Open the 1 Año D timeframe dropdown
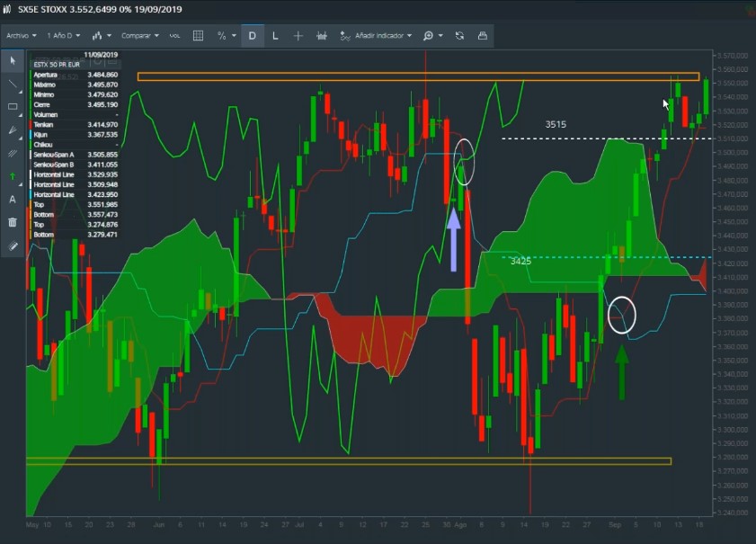 pos(63,36)
